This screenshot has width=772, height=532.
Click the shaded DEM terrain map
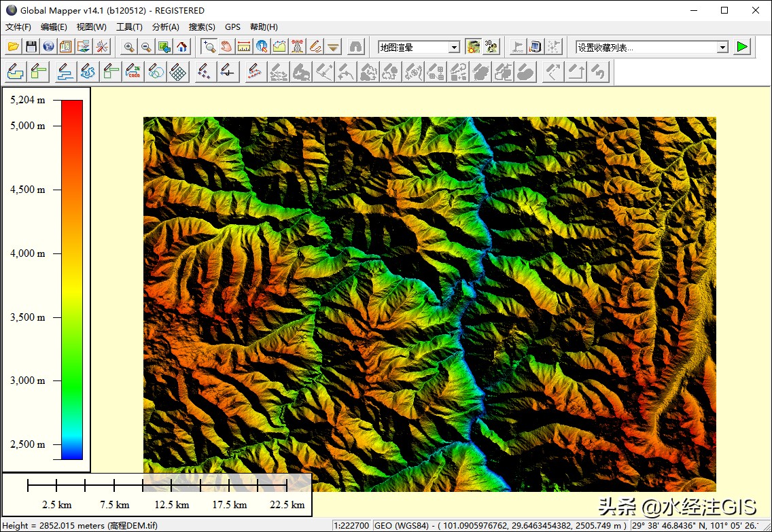click(x=429, y=304)
